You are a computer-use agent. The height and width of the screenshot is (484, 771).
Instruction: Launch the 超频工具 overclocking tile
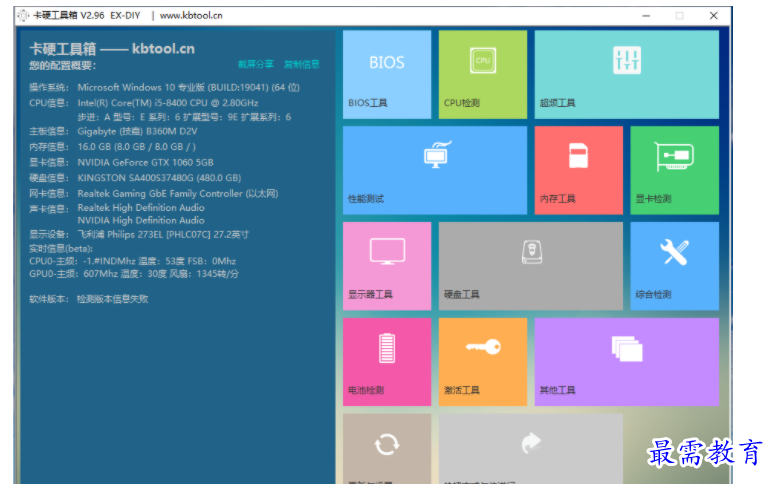(x=626, y=74)
